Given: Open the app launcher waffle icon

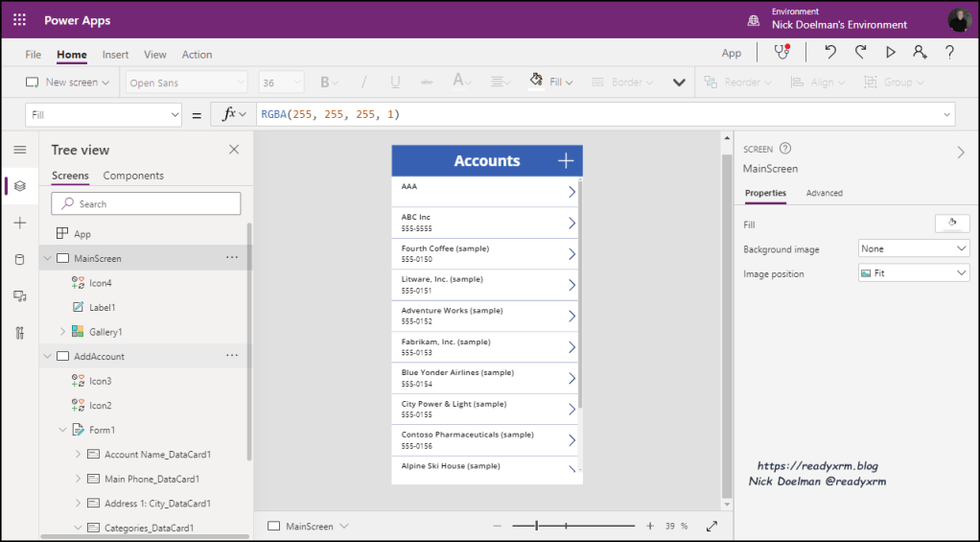Looking at the screenshot, I should tap(20, 19).
